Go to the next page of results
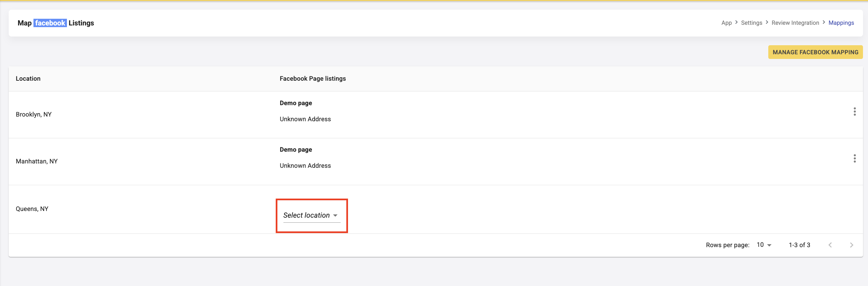 (852, 245)
